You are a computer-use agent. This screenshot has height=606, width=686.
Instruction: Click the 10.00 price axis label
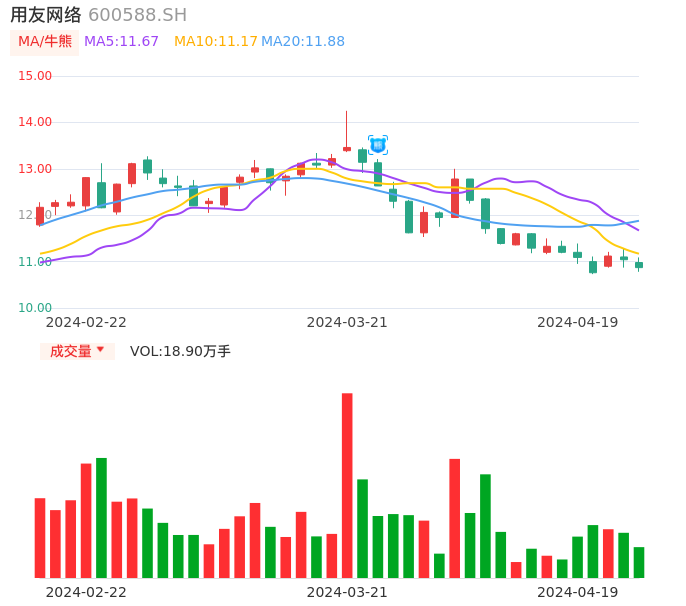(35, 308)
